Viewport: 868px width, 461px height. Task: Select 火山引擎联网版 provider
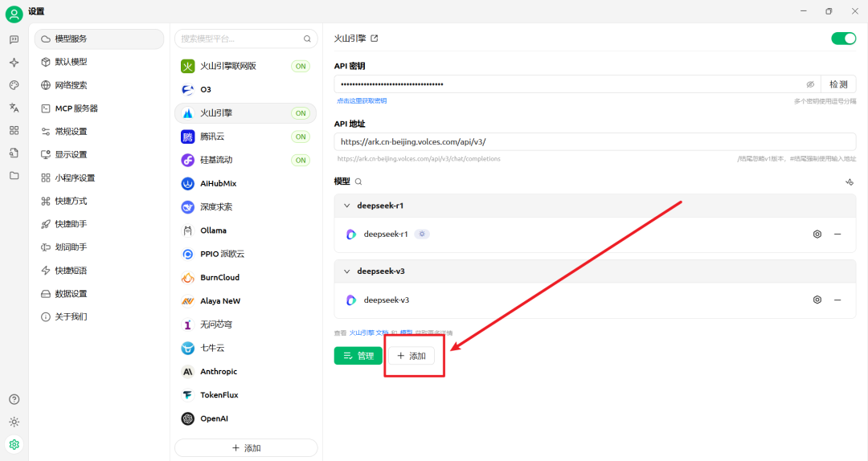246,66
